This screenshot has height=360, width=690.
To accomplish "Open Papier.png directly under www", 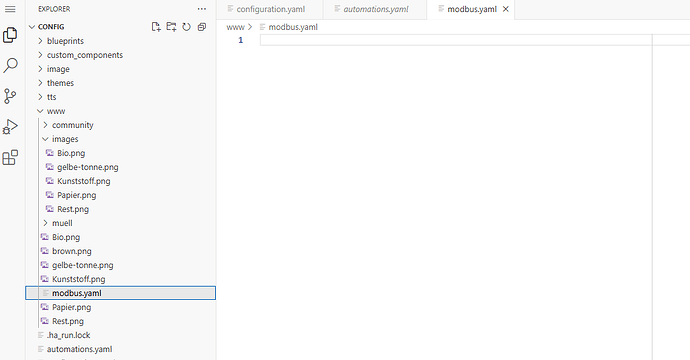I will tap(120, 307).
